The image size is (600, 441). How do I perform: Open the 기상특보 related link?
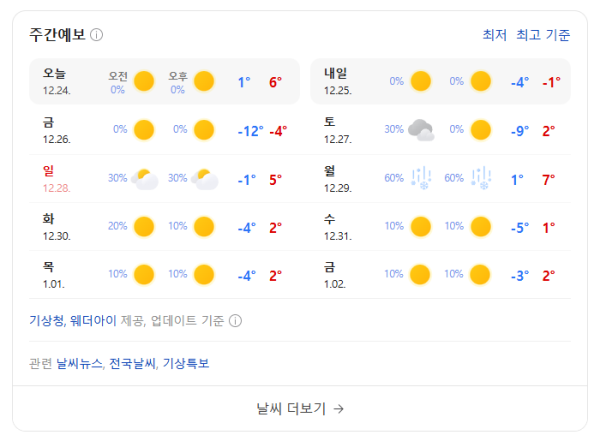pyautogui.click(x=186, y=363)
